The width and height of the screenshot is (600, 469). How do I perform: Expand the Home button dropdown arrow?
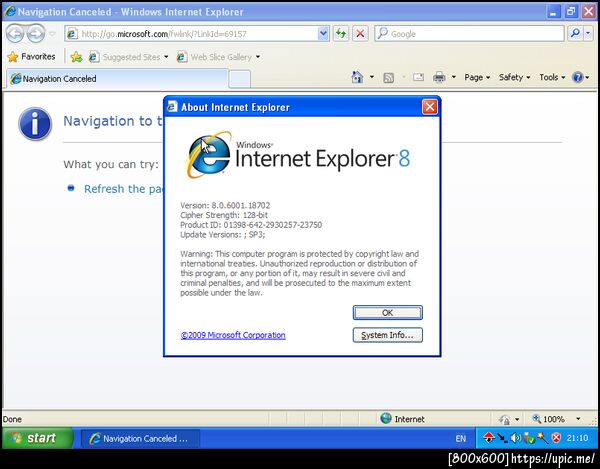click(372, 78)
